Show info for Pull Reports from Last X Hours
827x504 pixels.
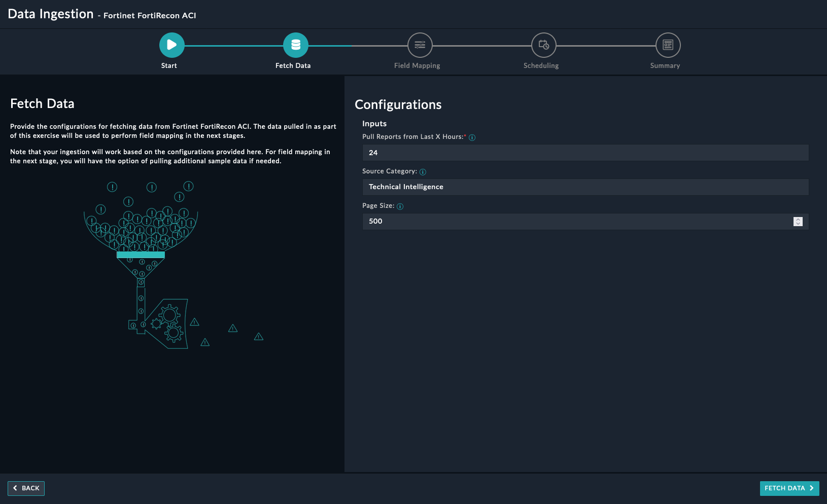coord(472,137)
